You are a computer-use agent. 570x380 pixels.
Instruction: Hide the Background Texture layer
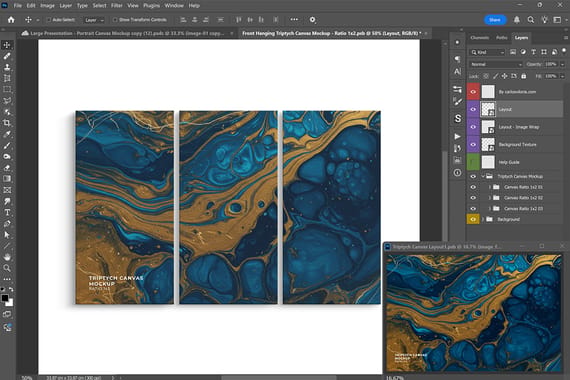pyautogui.click(x=473, y=144)
